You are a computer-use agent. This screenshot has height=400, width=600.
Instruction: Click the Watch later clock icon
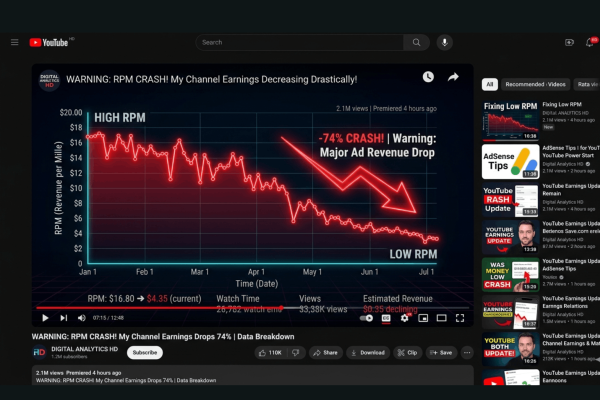[428, 77]
